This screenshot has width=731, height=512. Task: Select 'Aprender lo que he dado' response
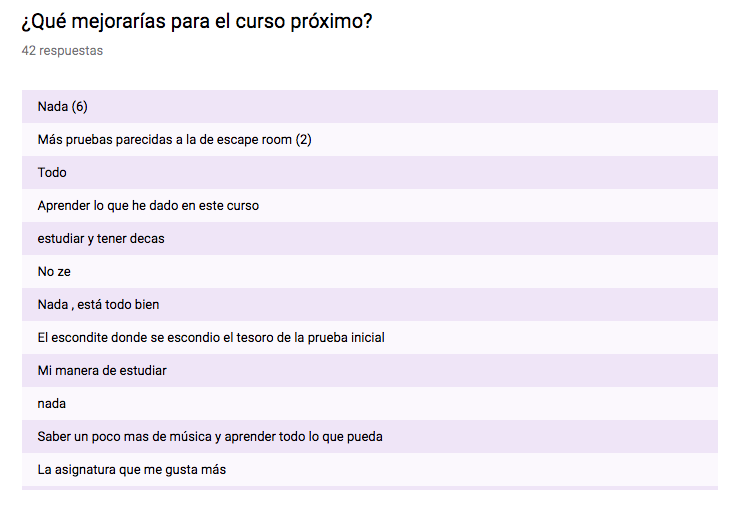(x=370, y=206)
